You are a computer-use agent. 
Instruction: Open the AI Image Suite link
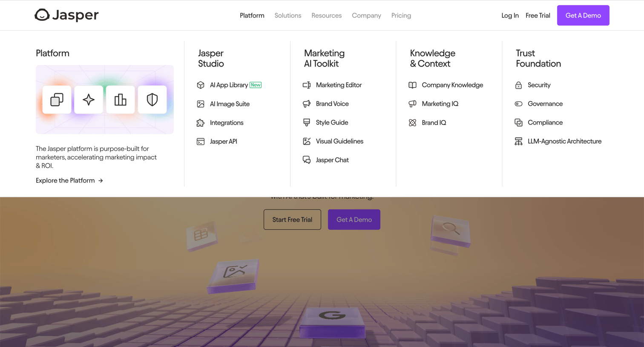click(x=230, y=104)
